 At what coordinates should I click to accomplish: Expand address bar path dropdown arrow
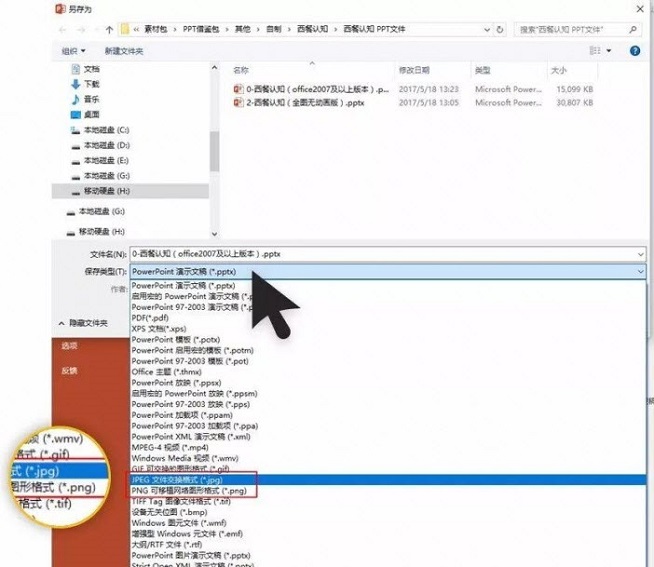(486, 30)
